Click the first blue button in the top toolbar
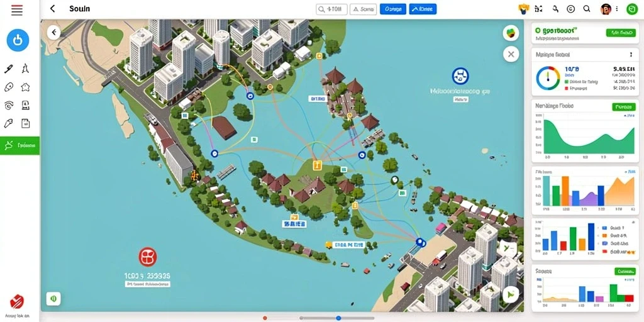 click(x=392, y=9)
